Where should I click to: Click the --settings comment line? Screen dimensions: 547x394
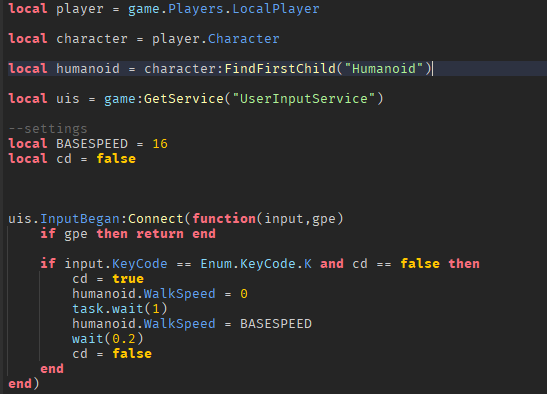[48, 129]
